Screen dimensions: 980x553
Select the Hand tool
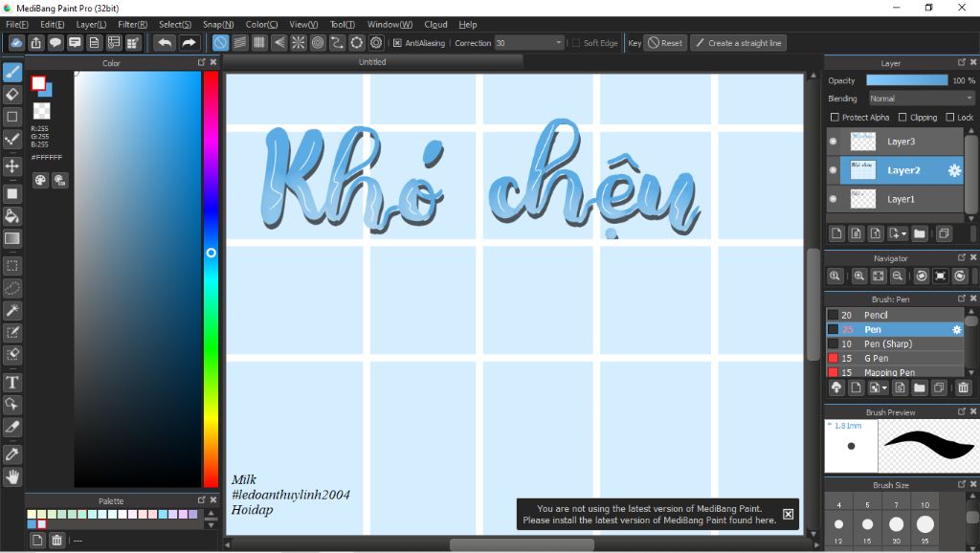tap(11, 476)
